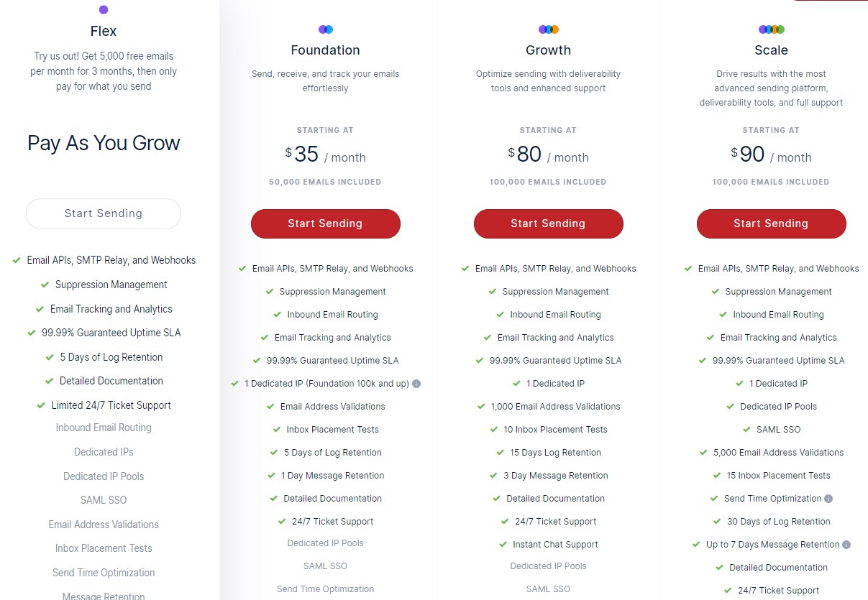Screen dimensions: 868x600
Task: Start sending with the Foundation plan
Action: [x=325, y=223]
